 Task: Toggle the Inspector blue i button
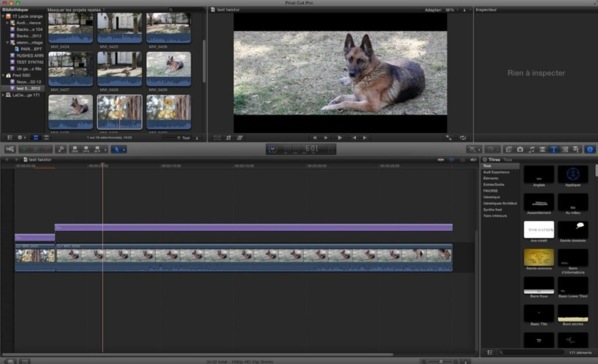click(x=590, y=149)
